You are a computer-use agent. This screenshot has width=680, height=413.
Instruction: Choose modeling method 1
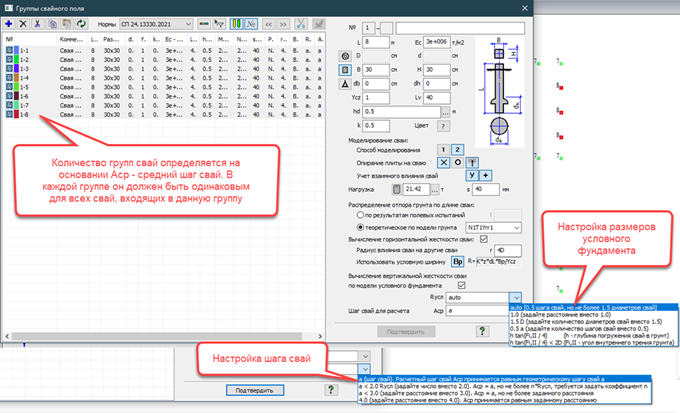tap(443, 150)
